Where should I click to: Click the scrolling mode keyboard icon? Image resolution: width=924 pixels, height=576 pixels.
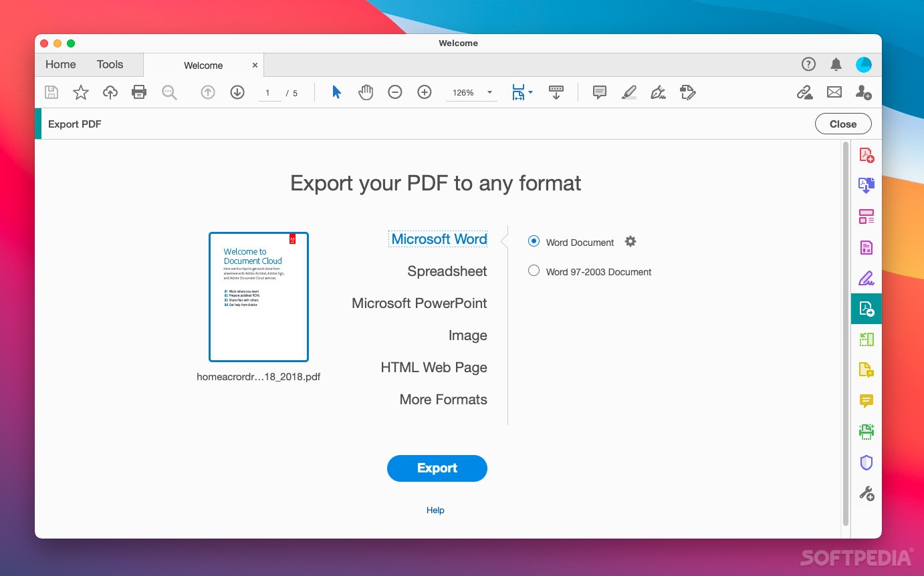[556, 92]
